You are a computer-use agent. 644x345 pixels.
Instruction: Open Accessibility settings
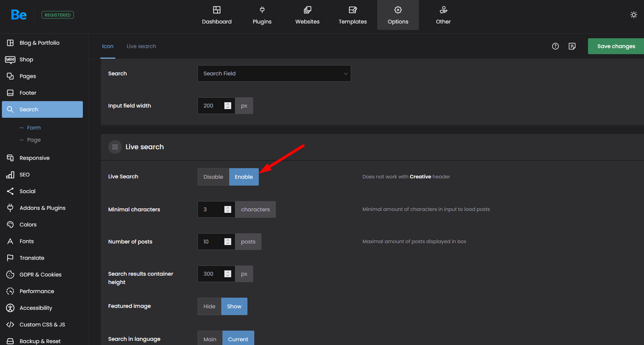point(42,308)
